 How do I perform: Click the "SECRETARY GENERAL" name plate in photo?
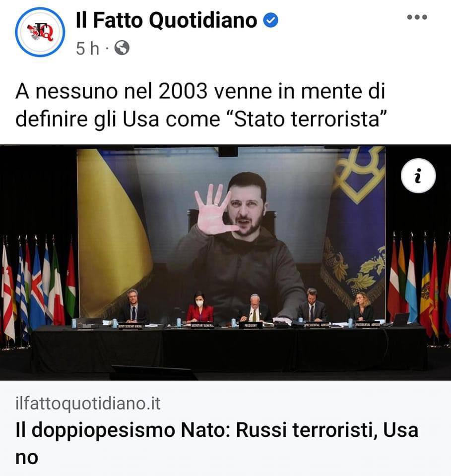pos(202,325)
